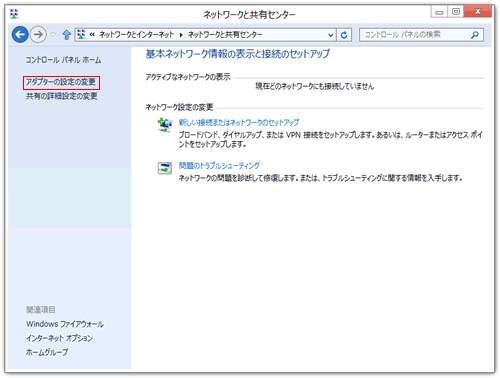Close the Network and Sharing Center window

(x=478, y=12)
